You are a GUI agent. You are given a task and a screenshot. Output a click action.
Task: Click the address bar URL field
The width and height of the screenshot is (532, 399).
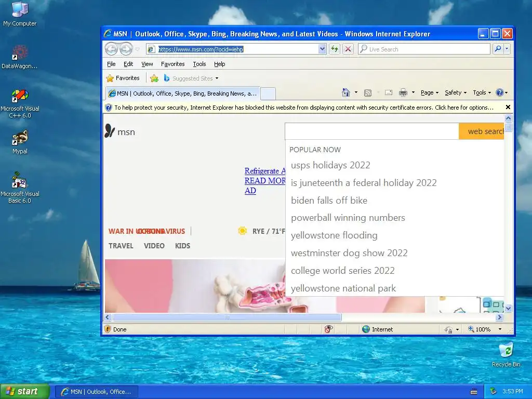coord(232,49)
